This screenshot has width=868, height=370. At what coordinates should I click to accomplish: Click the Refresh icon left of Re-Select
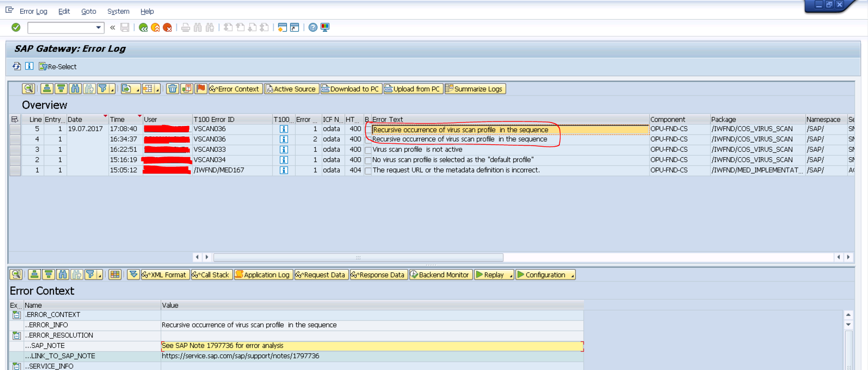pyautogui.click(x=17, y=66)
